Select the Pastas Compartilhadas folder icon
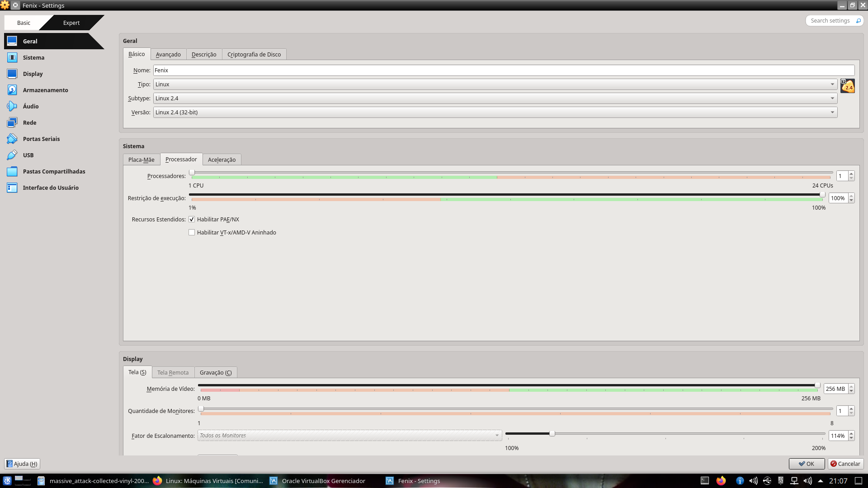The image size is (868, 488). click(x=12, y=171)
